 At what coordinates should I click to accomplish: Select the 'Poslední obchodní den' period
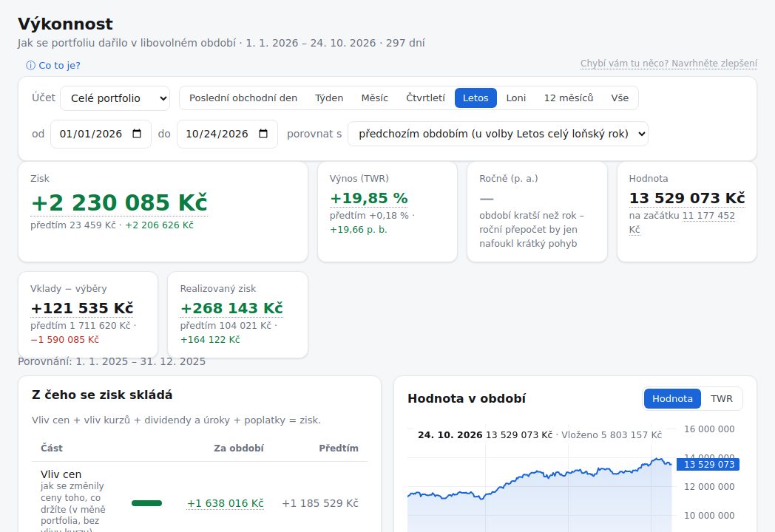tap(243, 98)
